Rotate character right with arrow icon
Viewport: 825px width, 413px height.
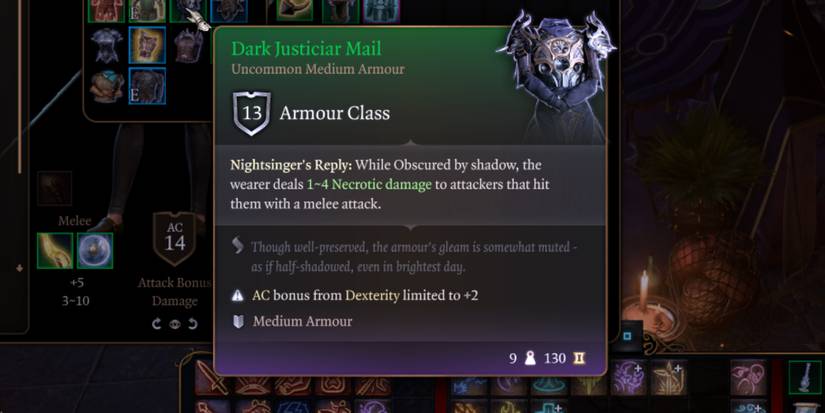click(193, 324)
